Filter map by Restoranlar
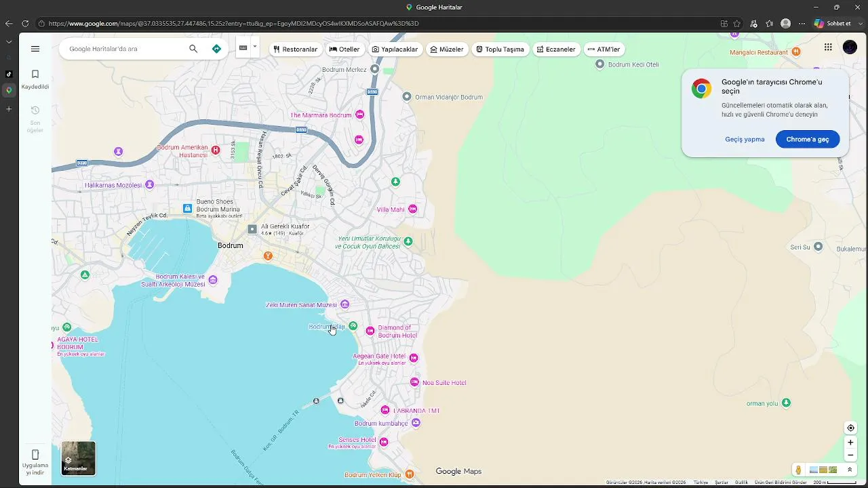The width and height of the screenshot is (868, 488). [296, 49]
